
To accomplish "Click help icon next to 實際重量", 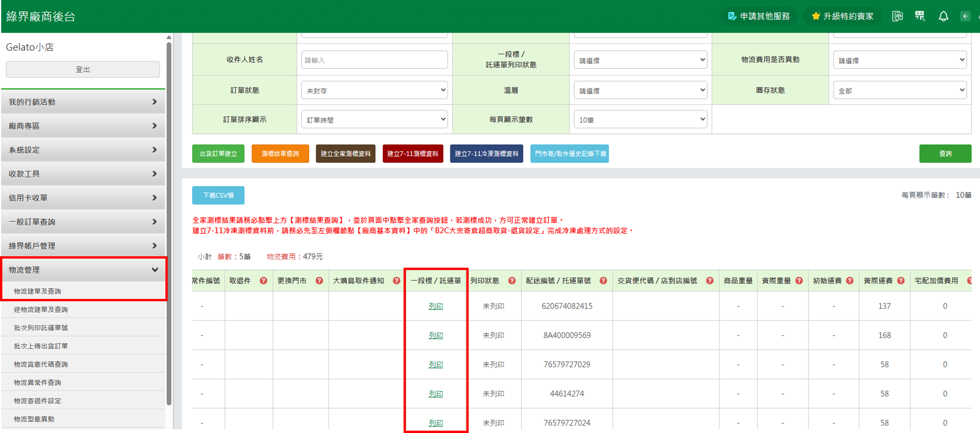I will [x=799, y=281].
